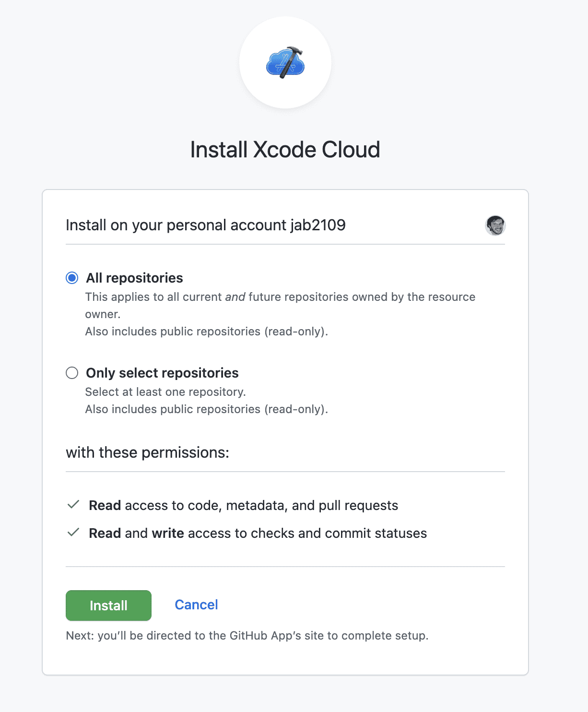Choose Only select repositories option
Image resolution: width=588 pixels, height=712 pixels.
[x=72, y=373]
